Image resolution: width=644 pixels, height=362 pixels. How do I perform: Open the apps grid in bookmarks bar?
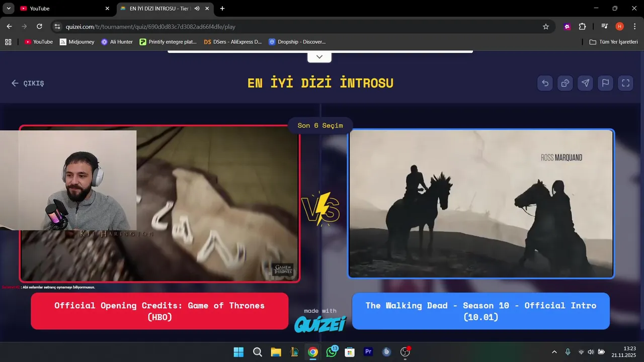click(x=8, y=42)
